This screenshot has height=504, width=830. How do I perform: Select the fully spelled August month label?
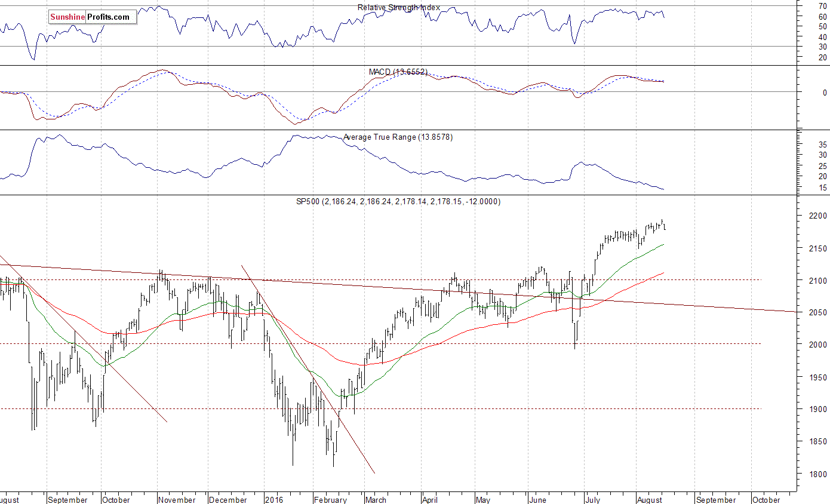point(650,500)
